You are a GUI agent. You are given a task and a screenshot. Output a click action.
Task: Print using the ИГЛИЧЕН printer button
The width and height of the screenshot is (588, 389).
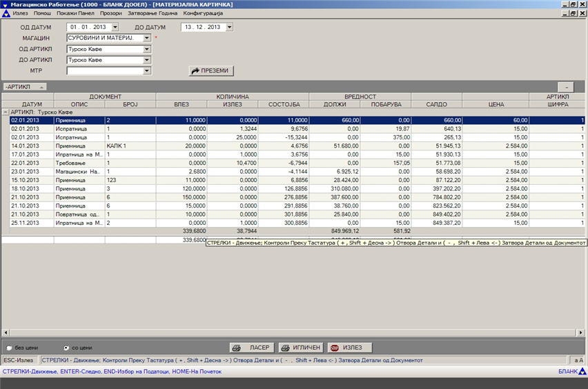tap(302, 348)
